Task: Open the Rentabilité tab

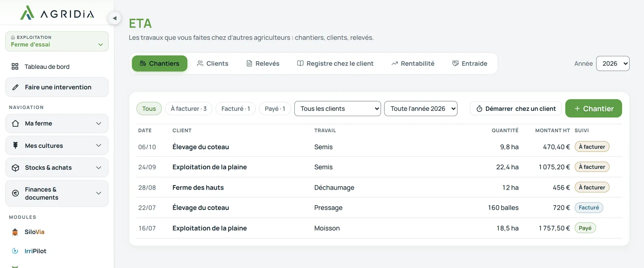Action: [413, 63]
